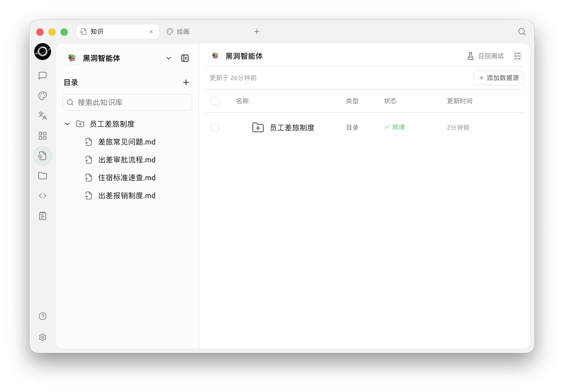Click the books icon beside sidebar 黑洞智能体
The width and height of the screenshot is (564, 392).
coord(72,58)
